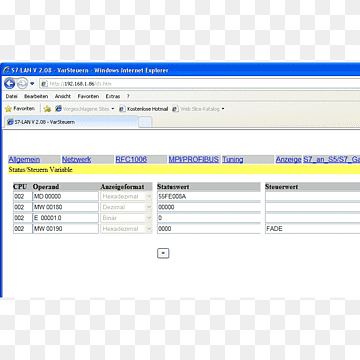Open the recent pages dropdown arrow
This screenshot has width=360, height=360.
(32, 84)
